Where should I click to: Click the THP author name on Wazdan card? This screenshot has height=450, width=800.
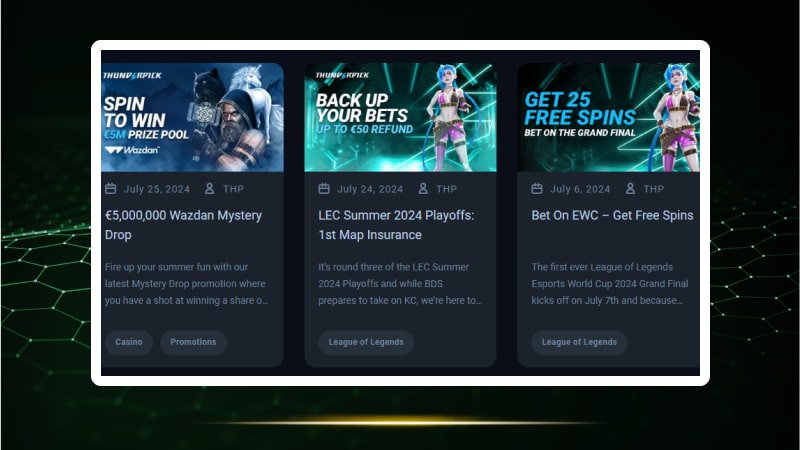tap(233, 189)
